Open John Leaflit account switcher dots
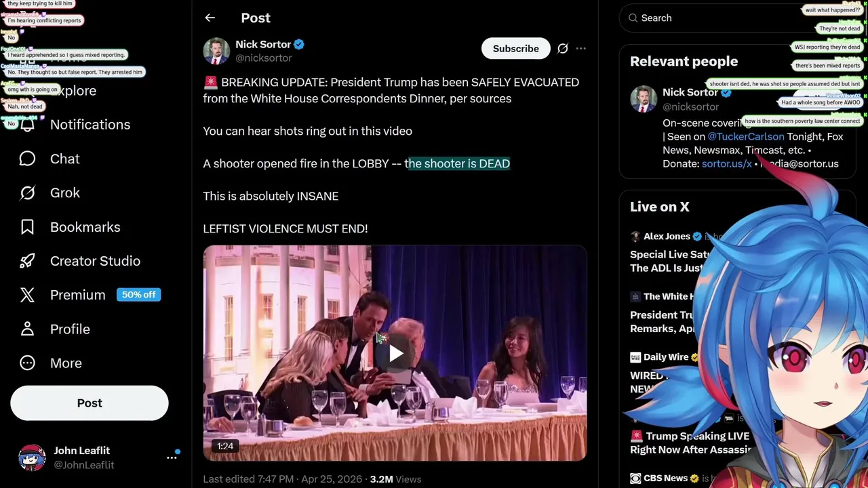The image size is (868, 488). click(172, 457)
